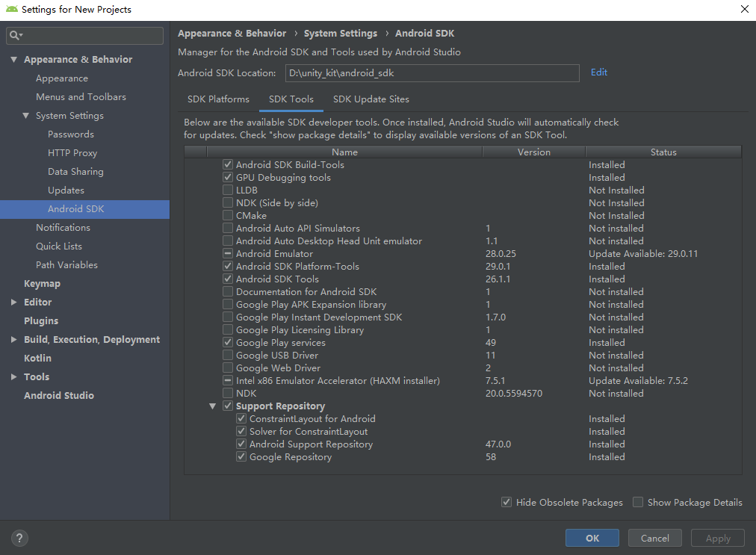
Task: Focus the settings search box
Action: coord(84,35)
